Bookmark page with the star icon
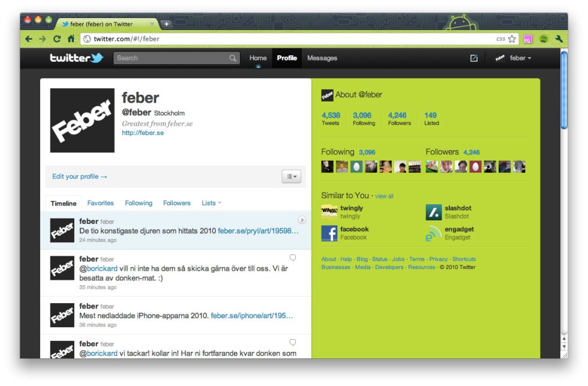Screen dimensions: 588x386 point(511,38)
